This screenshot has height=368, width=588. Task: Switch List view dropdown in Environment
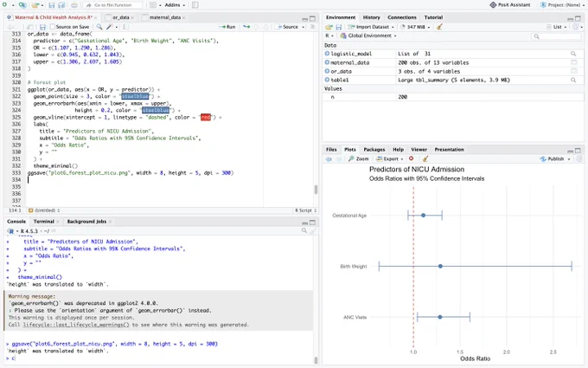557,27
